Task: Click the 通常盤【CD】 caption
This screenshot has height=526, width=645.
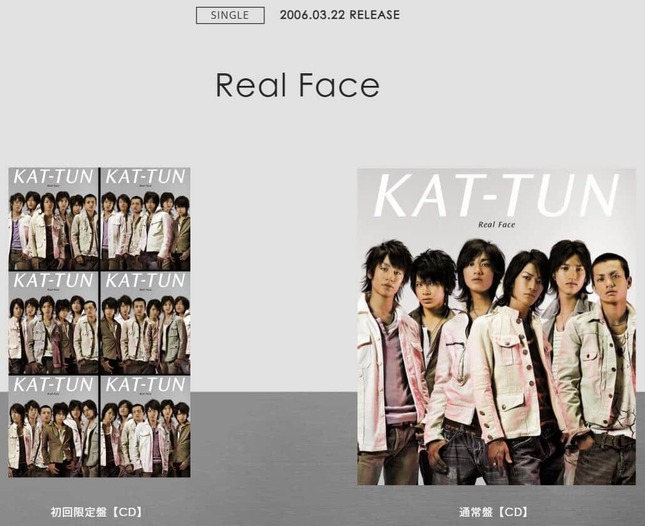Action: coord(495,512)
